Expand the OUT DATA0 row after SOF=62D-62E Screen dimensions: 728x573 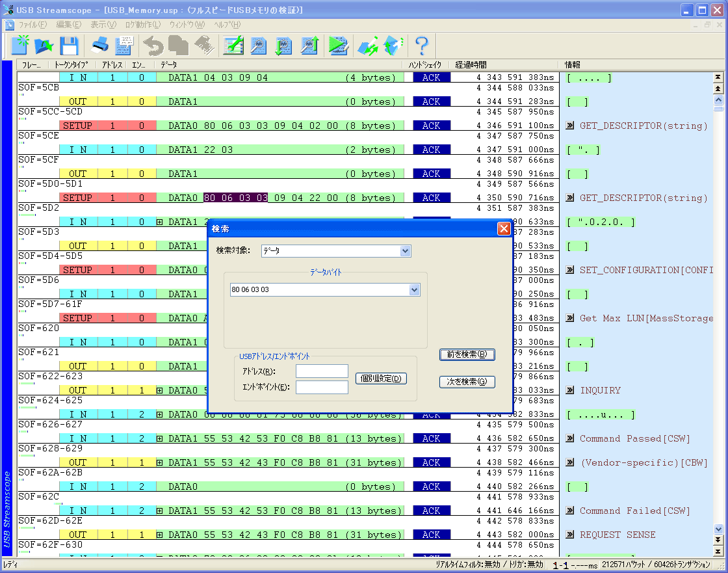[159, 535]
